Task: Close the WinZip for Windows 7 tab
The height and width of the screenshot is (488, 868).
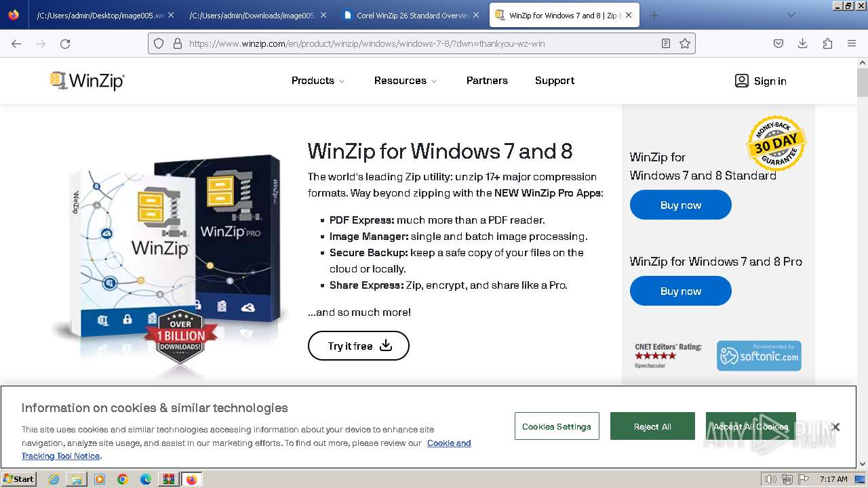Action: 629,15
